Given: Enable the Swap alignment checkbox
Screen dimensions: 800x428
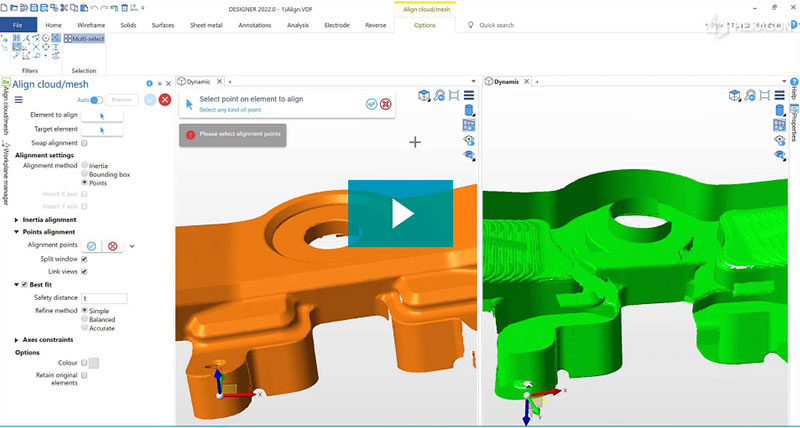Looking at the screenshot, I should pyautogui.click(x=84, y=143).
